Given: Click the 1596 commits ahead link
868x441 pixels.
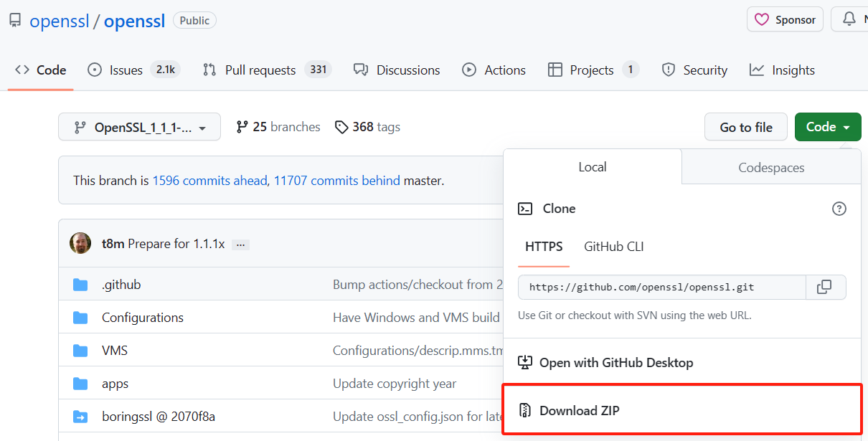Looking at the screenshot, I should [x=209, y=181].
